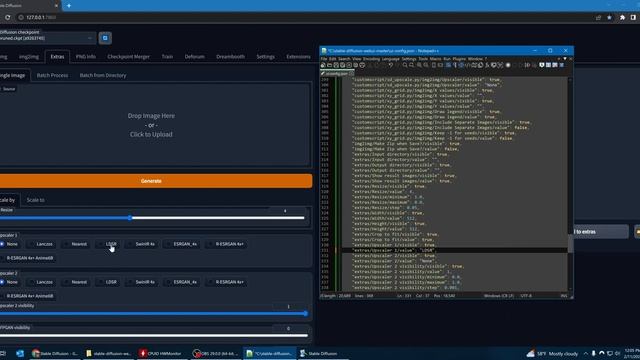This screenshot has width=640, height=360.
Task: Select Nearest for Upscaler 1
Action: pyautogui.click(x=75, y=244)
